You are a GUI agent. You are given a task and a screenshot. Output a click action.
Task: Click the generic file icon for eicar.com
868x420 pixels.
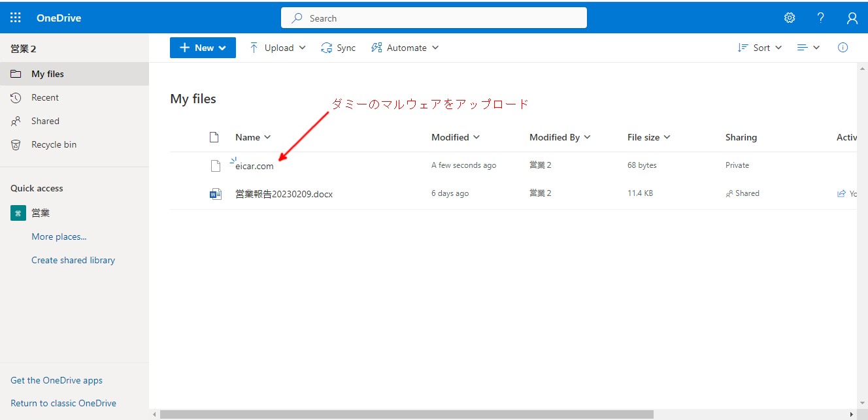pos(216,165)
